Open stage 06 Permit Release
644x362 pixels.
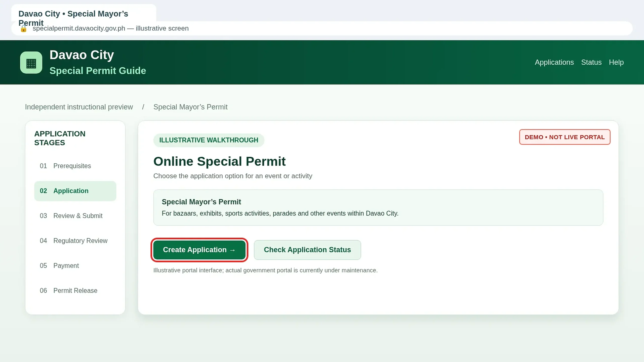(75, 291)
